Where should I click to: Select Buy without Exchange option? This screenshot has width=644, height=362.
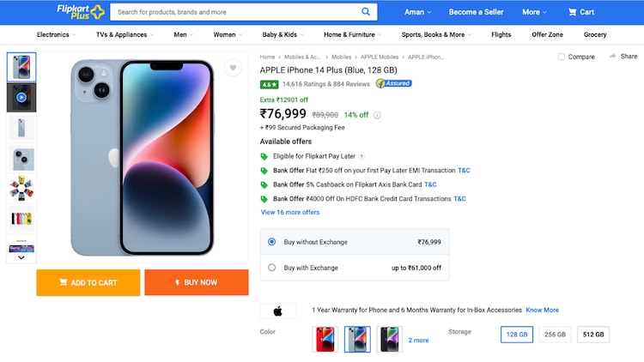[x=272, y=242]
